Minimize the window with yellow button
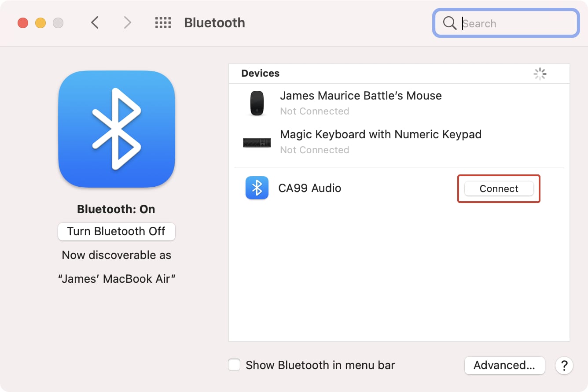This screenshot has width=588, height=392. tap(40, 23)
